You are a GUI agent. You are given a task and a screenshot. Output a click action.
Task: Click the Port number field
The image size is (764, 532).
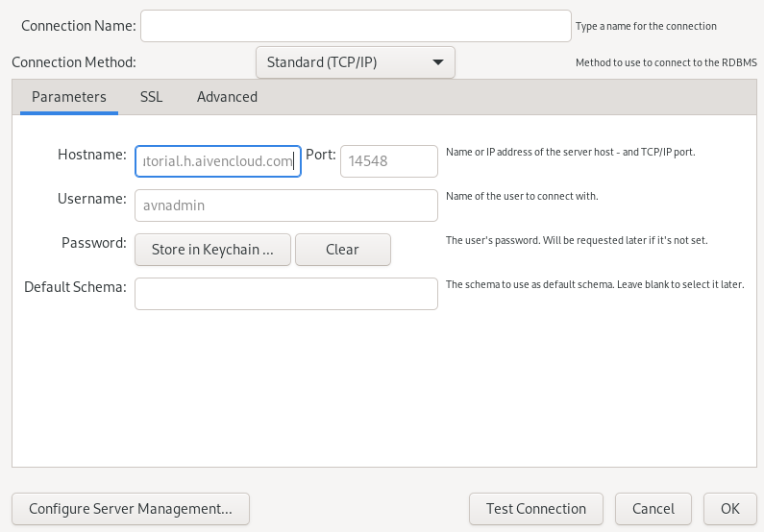point(388,161)
